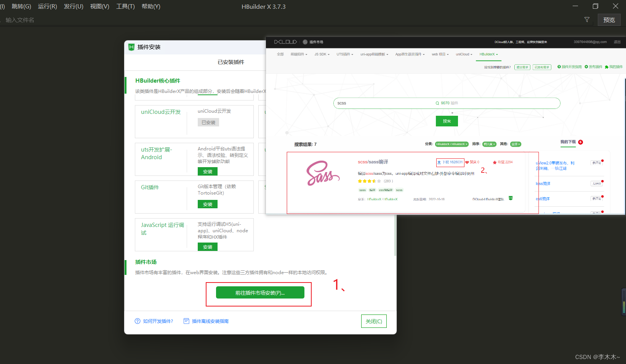Click the DCLOUD logo in plugin market
Image resolution: width=626 pixels, height=364 pixels.
pyautogui.click(x=285, y=42)
